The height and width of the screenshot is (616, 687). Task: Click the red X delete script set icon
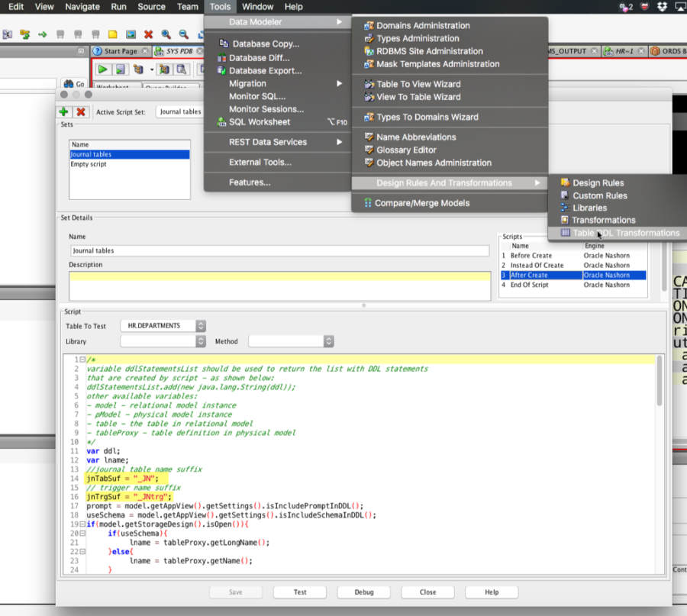click(x=81, y=112)
